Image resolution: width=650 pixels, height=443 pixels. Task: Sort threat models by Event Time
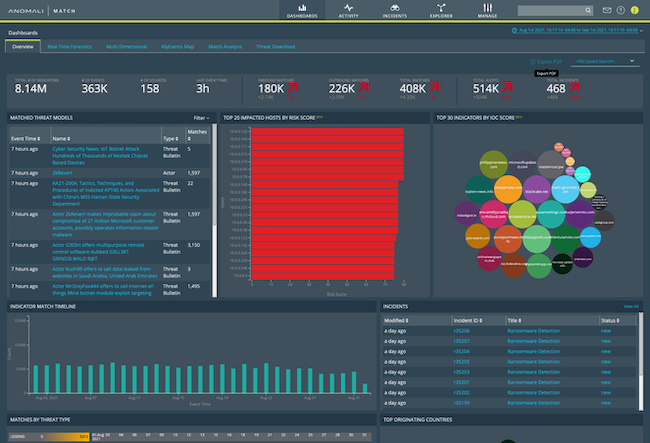pos(26,139)
